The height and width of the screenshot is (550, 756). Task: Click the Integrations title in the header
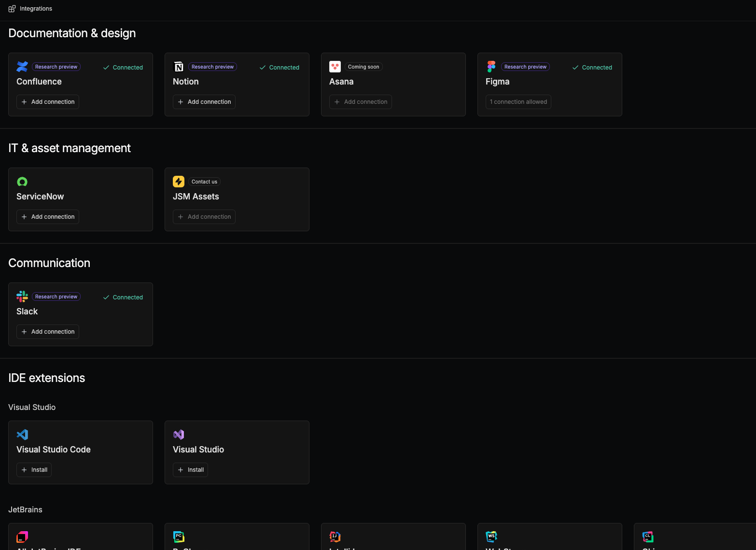tap(36, 9)
